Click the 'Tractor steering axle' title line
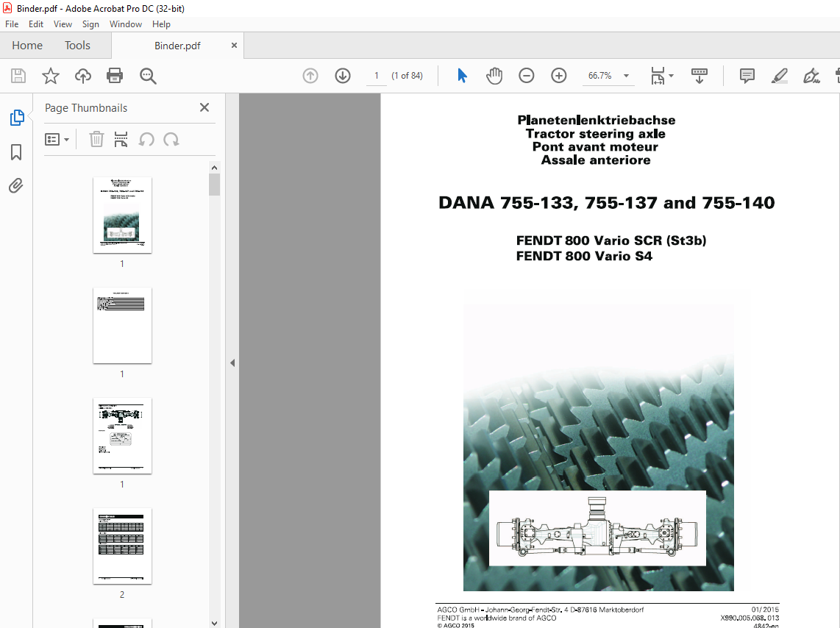The width and height of the screenshot is (840, 628). 596,134
